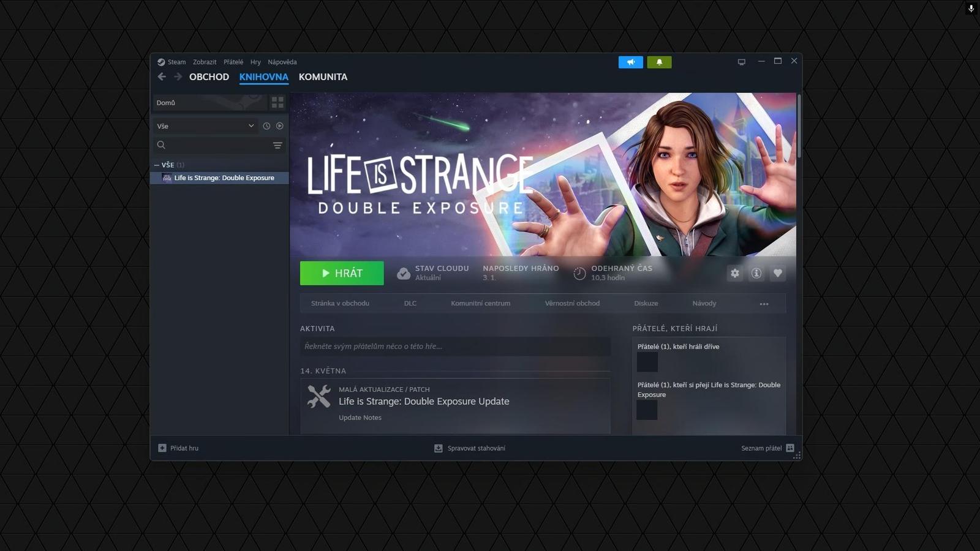Expand more options via ellipsis menu
The image size is (980, 551).
[764, 303]
